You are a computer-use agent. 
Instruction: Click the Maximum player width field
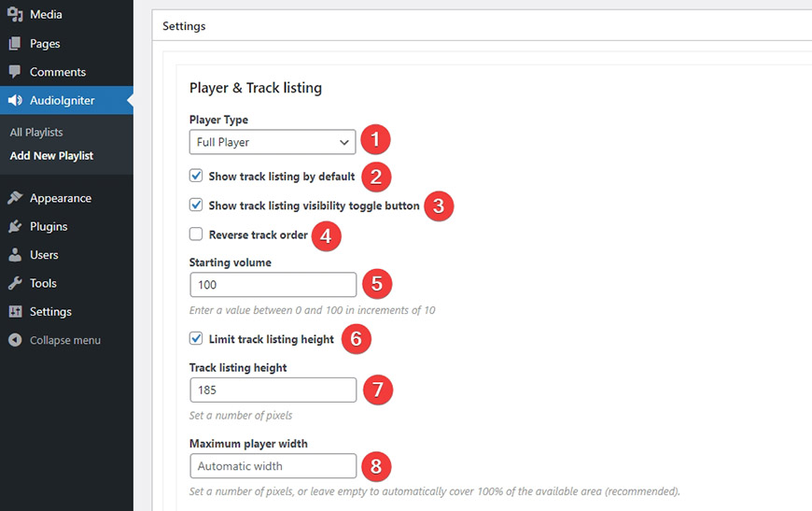(273, 466)
